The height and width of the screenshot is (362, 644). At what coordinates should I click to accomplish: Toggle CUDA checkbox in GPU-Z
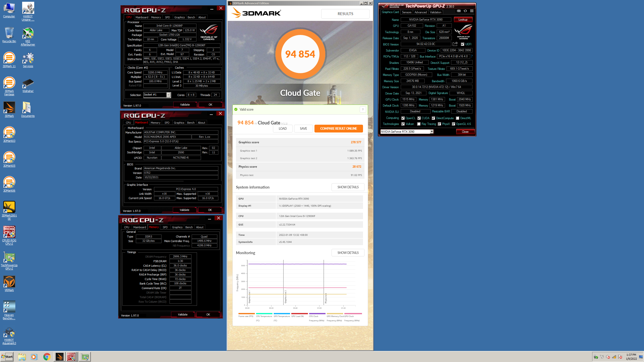(419, 118)
